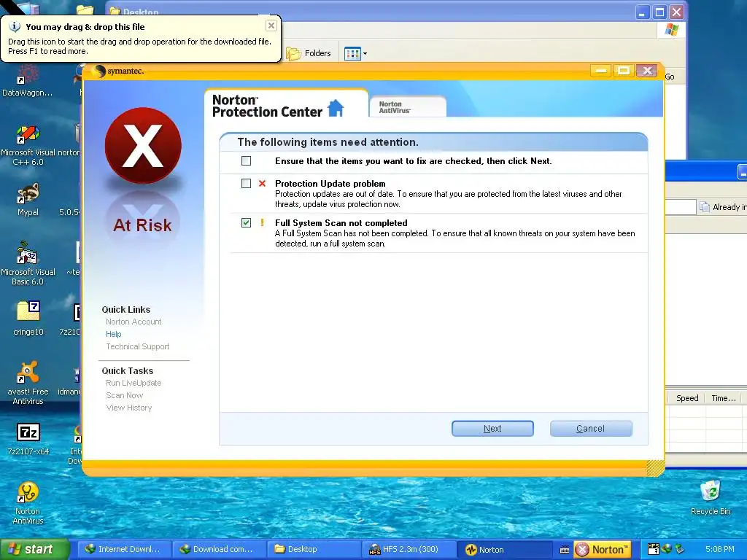
Task: Open the Technical Support quick link
Action: pyautogui.click(x=138, y=346)
